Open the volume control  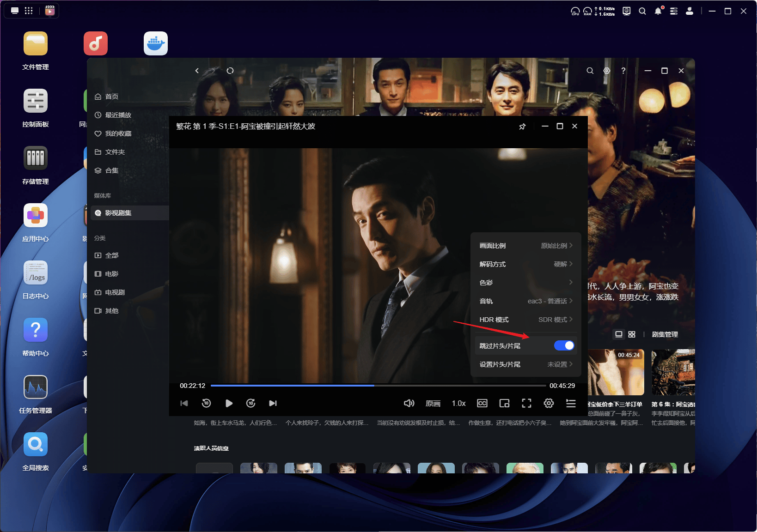pos(409,403)
